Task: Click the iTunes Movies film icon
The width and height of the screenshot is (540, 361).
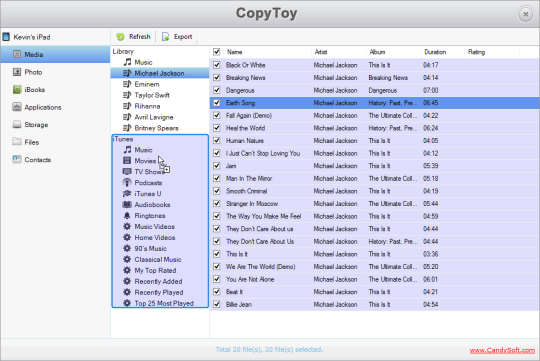Action: 127,161
